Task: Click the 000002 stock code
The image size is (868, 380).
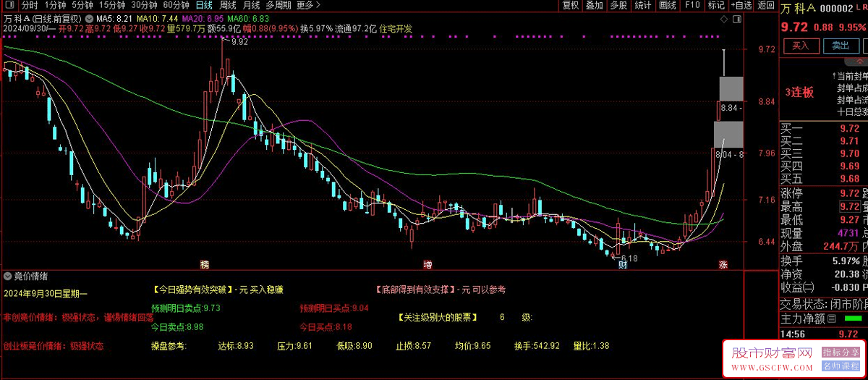Action: [x=838, y=8]
